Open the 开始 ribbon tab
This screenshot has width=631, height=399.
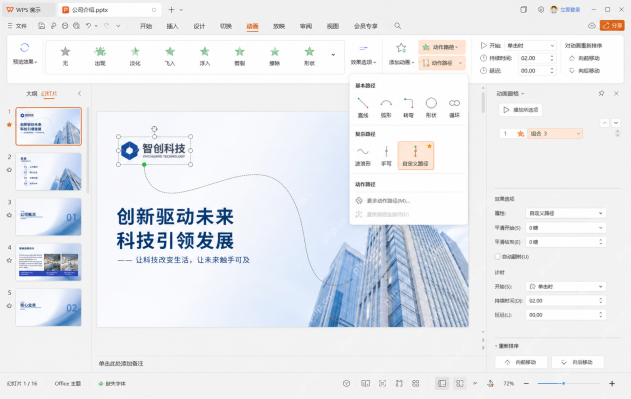146,26
